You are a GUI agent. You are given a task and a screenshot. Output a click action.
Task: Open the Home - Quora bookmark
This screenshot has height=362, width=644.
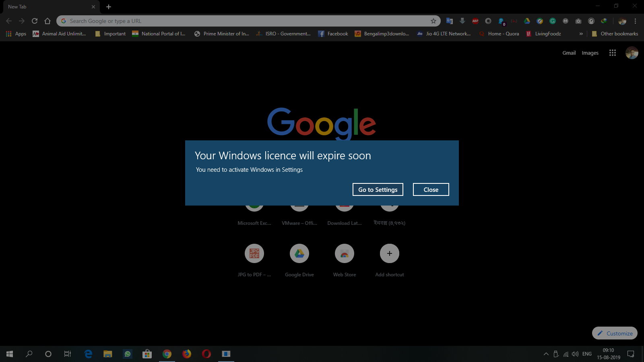click(499, 34)
